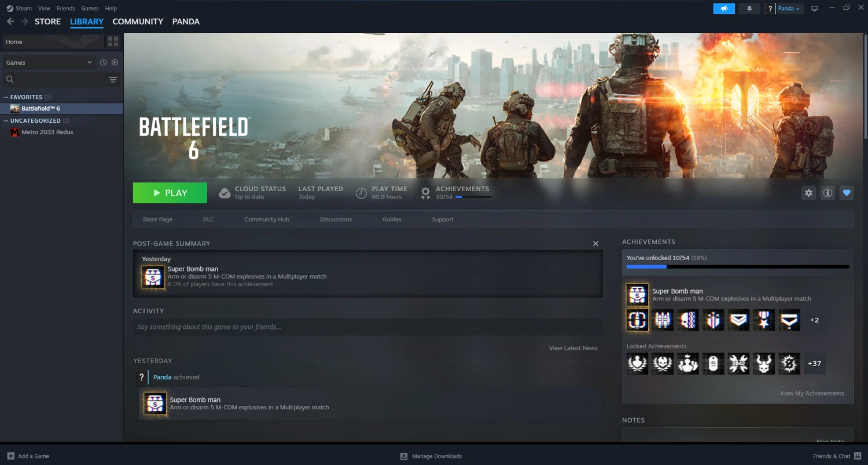Open the megaphone announcements button

point(724,9)
